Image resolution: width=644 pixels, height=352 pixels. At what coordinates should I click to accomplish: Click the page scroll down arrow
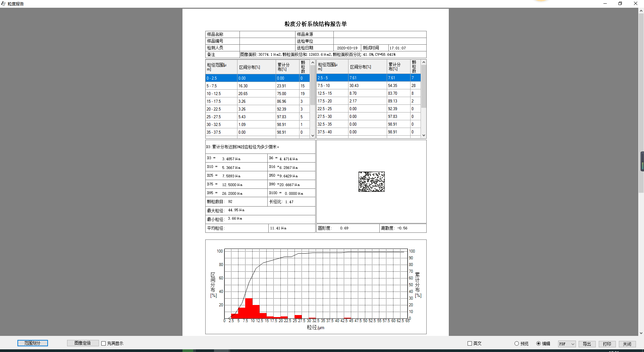tap(641, 333)
